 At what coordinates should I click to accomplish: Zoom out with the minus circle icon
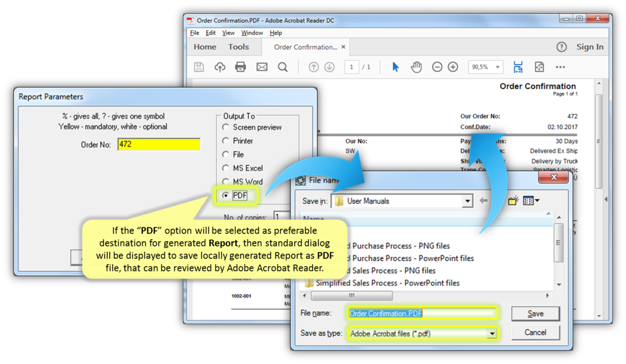[437, 67]
